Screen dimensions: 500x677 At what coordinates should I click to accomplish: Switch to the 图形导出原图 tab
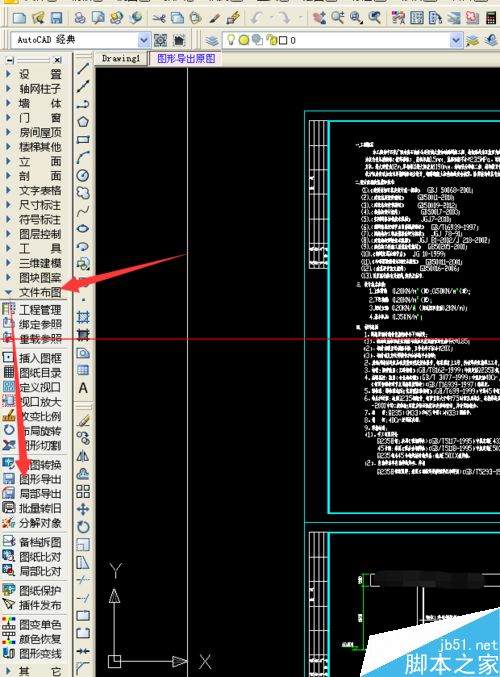[x=186, y=59]
